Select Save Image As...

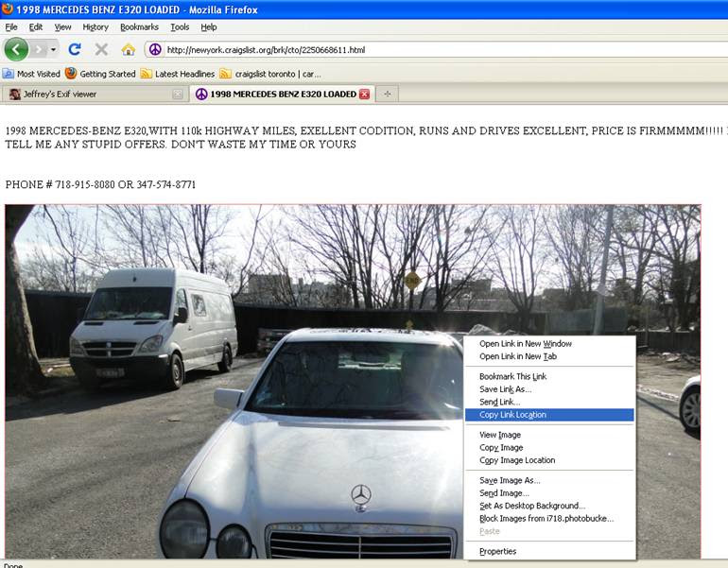(549, 481)
